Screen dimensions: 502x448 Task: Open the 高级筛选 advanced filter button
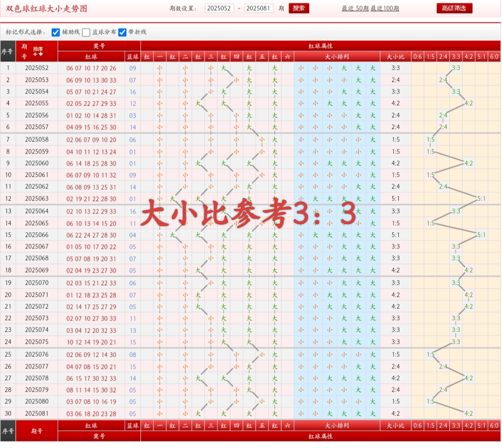[x=454, y=8]
